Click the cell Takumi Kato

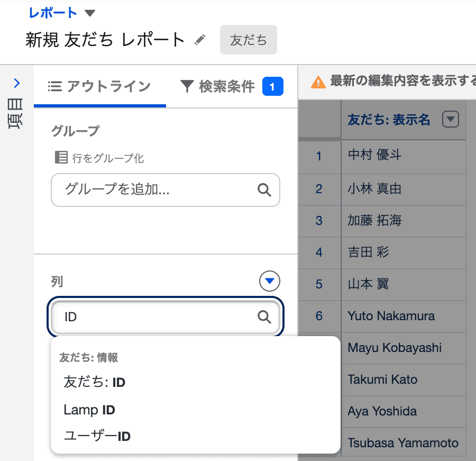[404, 380]
